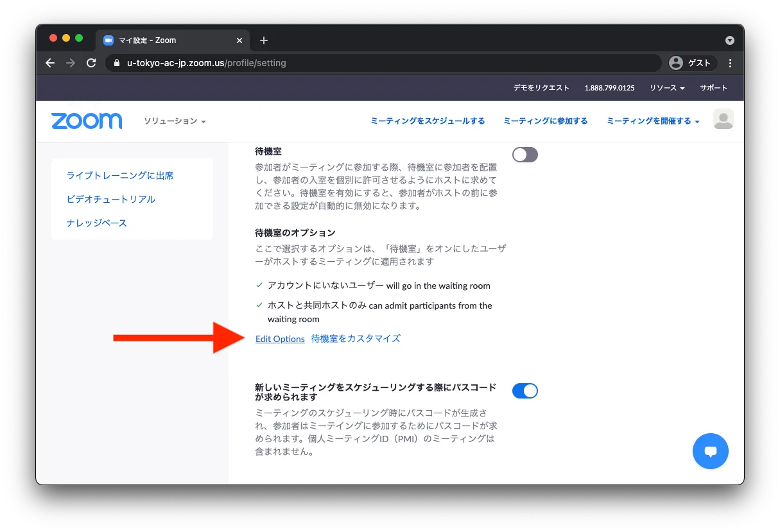Viewport: 780px width, 532px height.
Task: Close the マイ設定 - Zoom tab
Action: point(239,40)
